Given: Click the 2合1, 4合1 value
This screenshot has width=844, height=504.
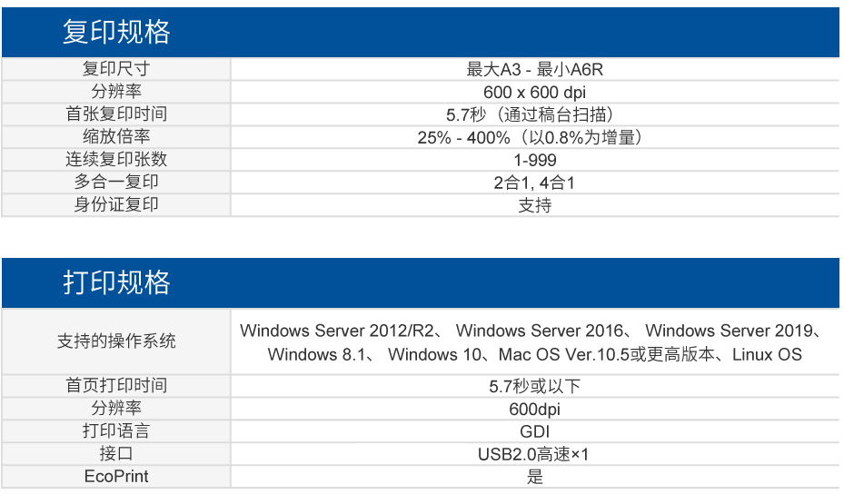Looking at the screenshot, I should [x=534, y=183].
